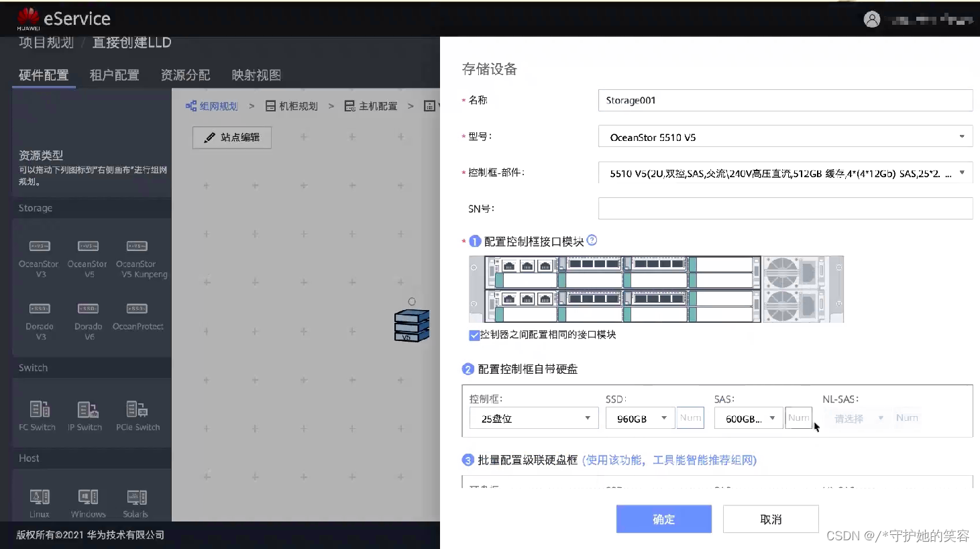Click the SSD Num input field
Screen dimensions: 980x549
[x=691, y=417]
